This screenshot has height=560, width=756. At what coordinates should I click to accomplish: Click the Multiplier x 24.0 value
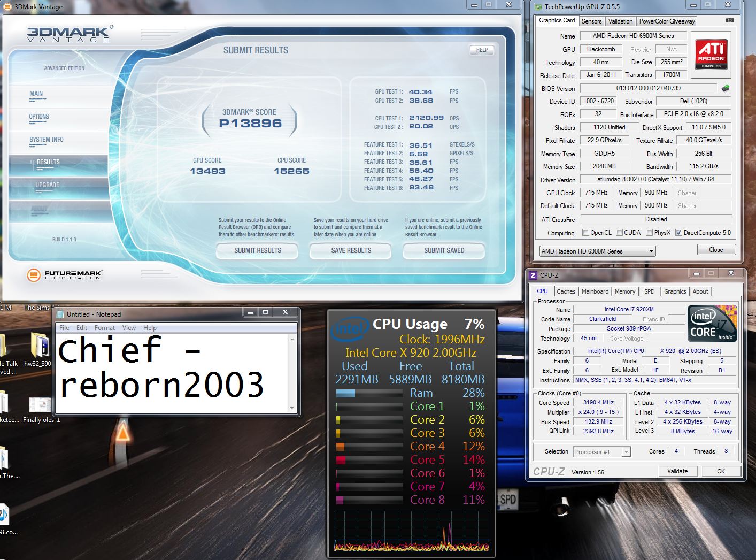pyautogui.click(x=598, y=412)
